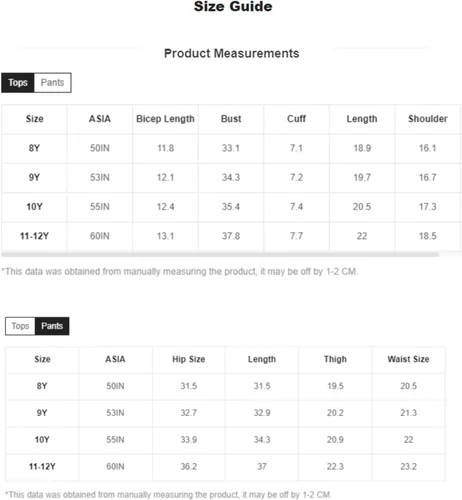The image size is (462, 500).
Task: Select the active Pants tab above second table
Action: coord(52,326)
